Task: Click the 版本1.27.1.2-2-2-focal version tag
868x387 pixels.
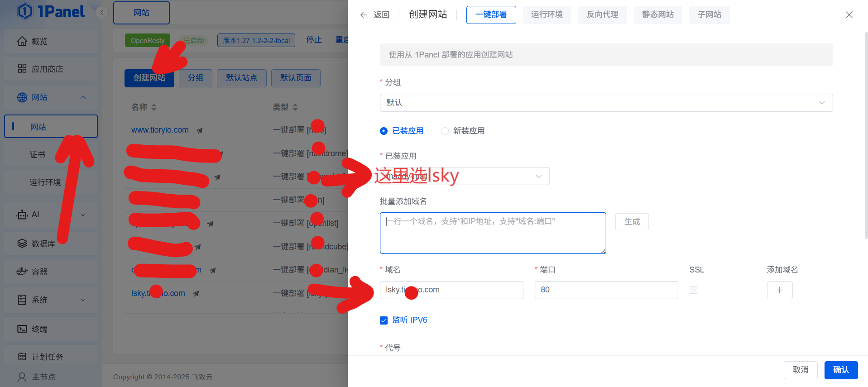Action: pyautogui.click(x=256, y=41)
